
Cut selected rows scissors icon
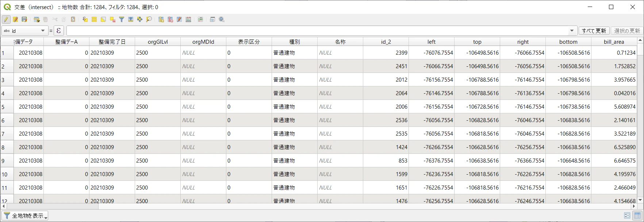pyautogui.click(x=55, y=19)
